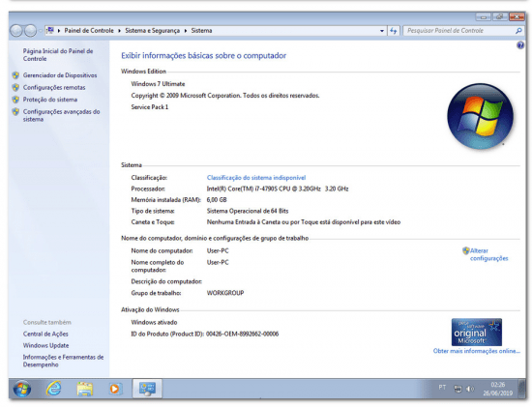The width and height of the screenshot is (532, 407).
Task: Open Configurações remotas link
Action: (x=54, y=88)
